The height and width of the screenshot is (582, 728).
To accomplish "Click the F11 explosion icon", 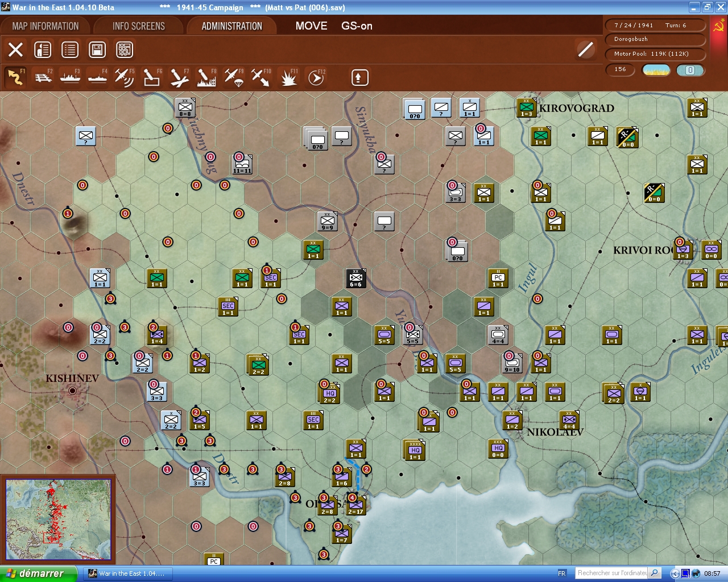I will pos(288,77).
